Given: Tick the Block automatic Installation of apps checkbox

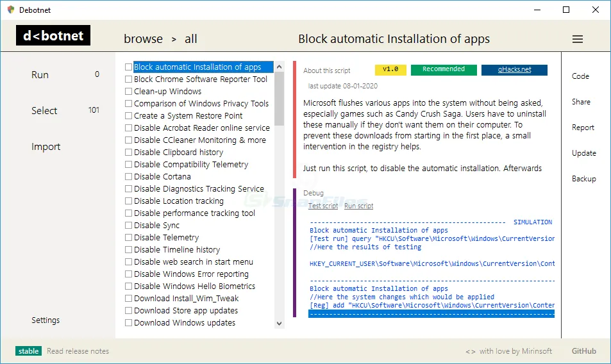Looking at the screenshot, I should 128,67.
